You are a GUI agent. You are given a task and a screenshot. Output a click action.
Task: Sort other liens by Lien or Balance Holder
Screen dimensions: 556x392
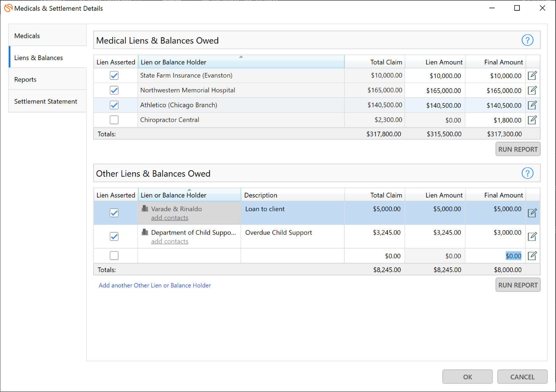(x=189, y=195)
